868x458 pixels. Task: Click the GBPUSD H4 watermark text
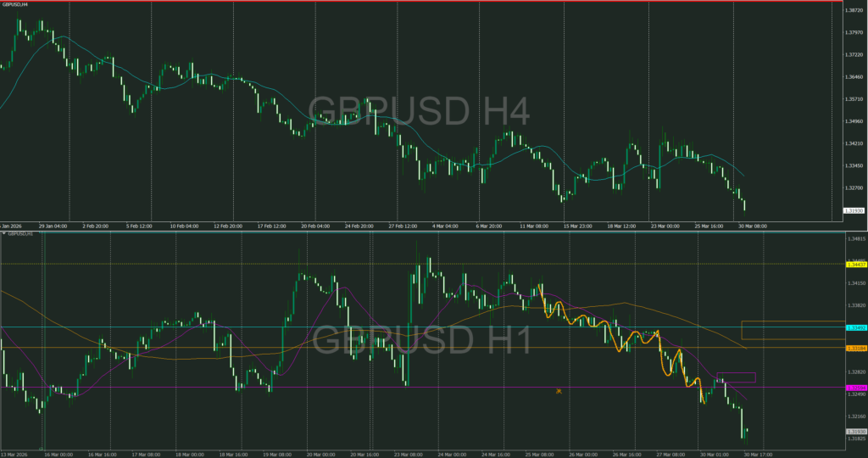(418, 111)
